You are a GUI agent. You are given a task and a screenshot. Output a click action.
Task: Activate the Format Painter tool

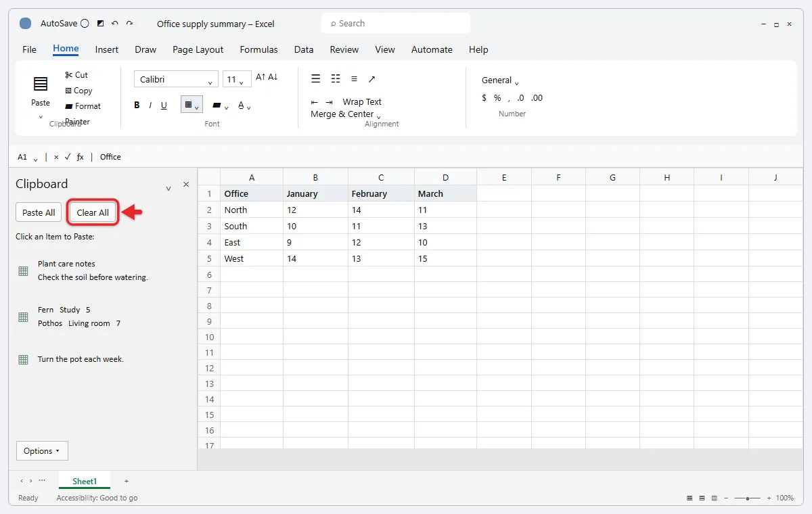83,114
